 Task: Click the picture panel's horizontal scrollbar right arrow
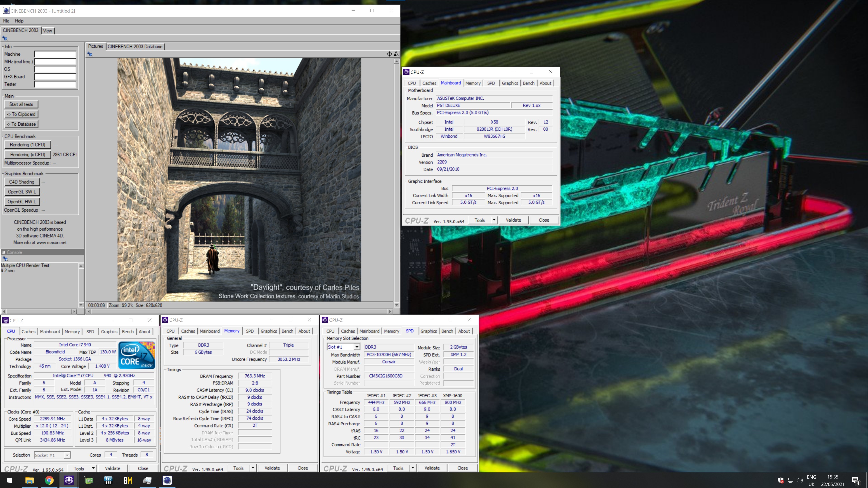[390, 311]
